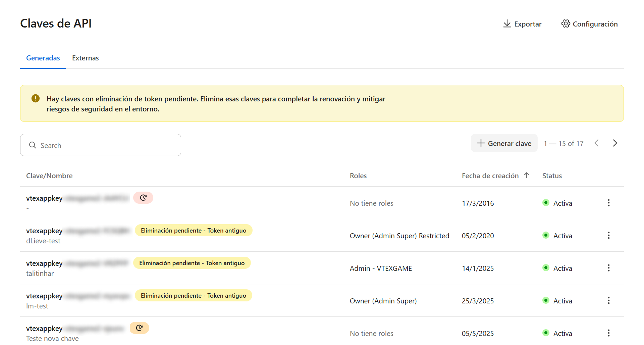Viewport: 644px width, 345px height.
Task: Click the Exportar download icon
Action: (x=507, y=24)
